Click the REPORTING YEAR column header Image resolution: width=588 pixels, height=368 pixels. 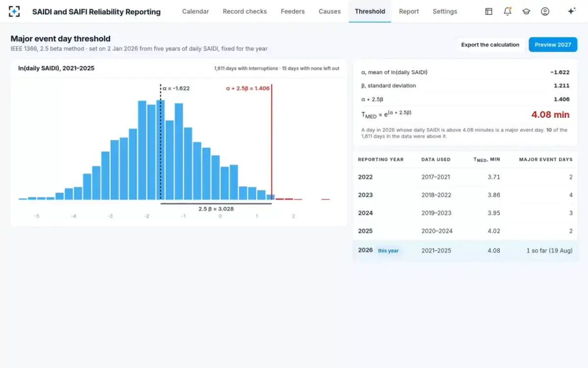pyautogui.click(x=381, y=159)
